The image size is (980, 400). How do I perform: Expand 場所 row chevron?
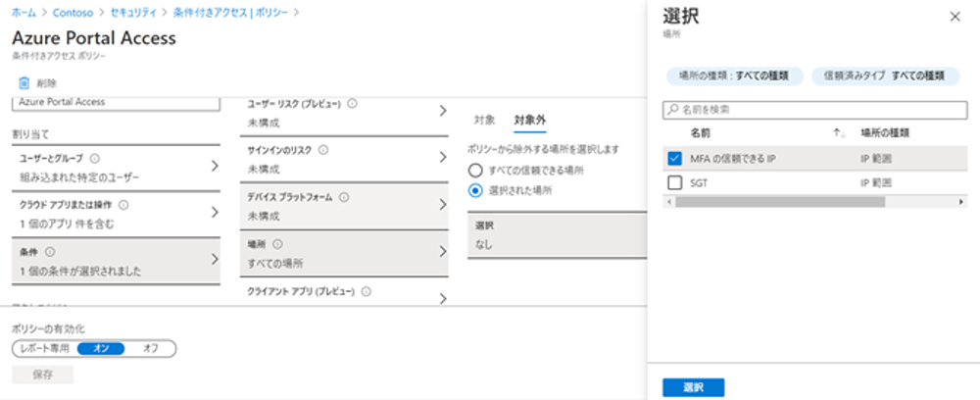(443, 251)
